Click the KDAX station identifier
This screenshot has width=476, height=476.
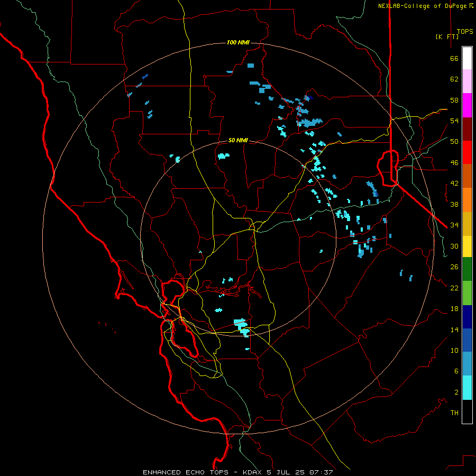tap(253, 472)
